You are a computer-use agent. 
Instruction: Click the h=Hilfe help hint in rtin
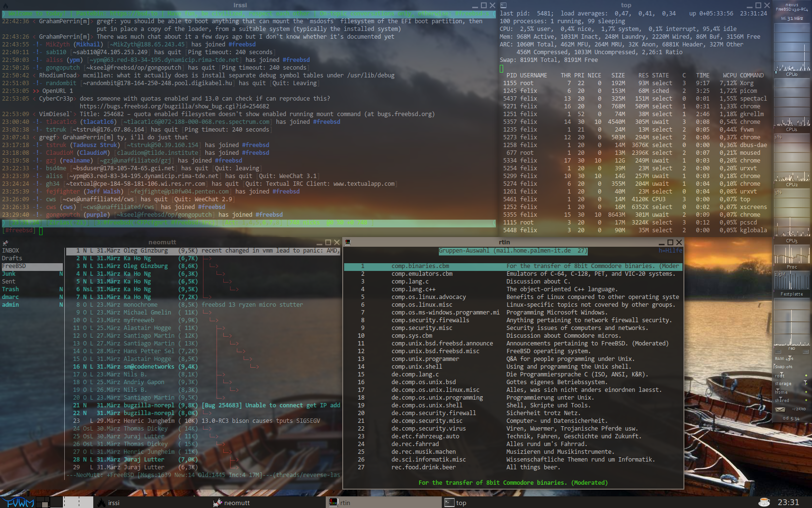670,251
